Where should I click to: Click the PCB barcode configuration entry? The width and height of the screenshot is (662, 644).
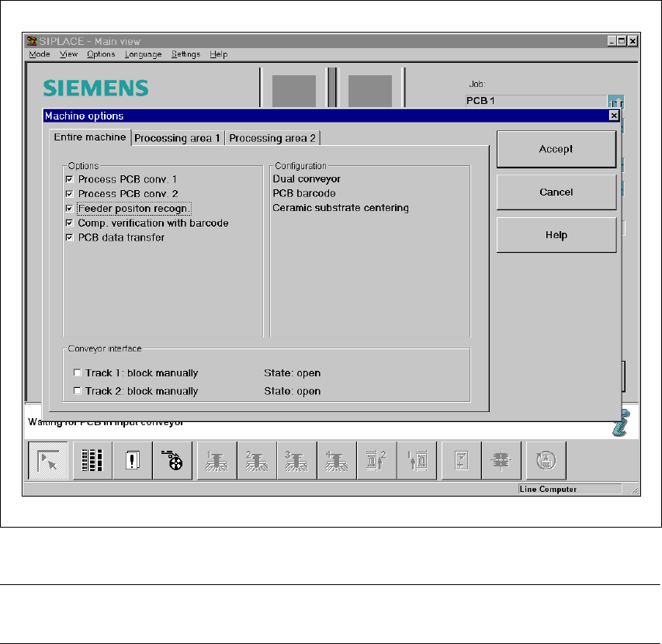coord(304,193)
